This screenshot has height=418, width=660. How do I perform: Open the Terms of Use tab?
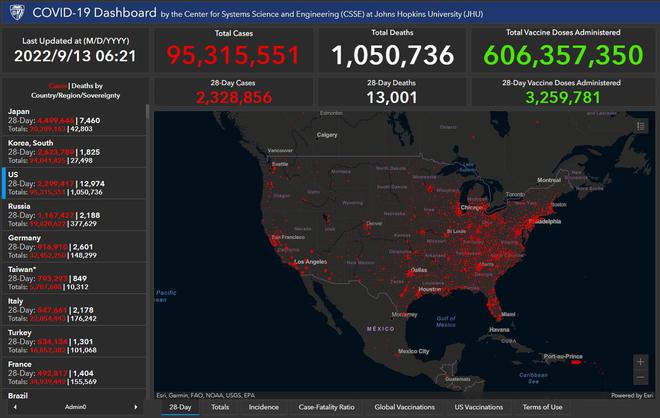(x=543, y=407)
